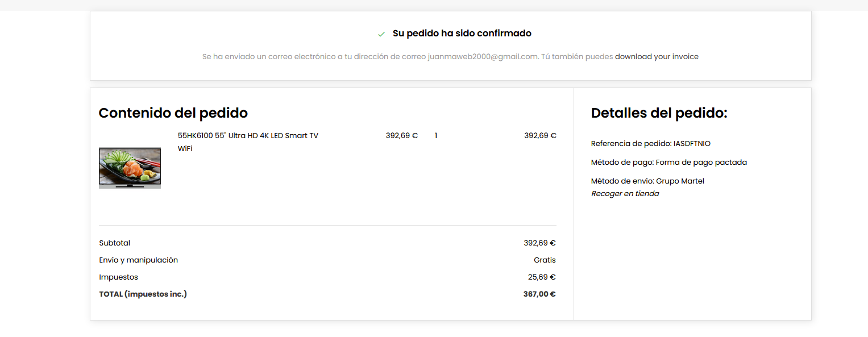Click the 'Contenido del pedido' heading
The height and width of the screenshot is (337, 868).
click(x=173, y=113)
